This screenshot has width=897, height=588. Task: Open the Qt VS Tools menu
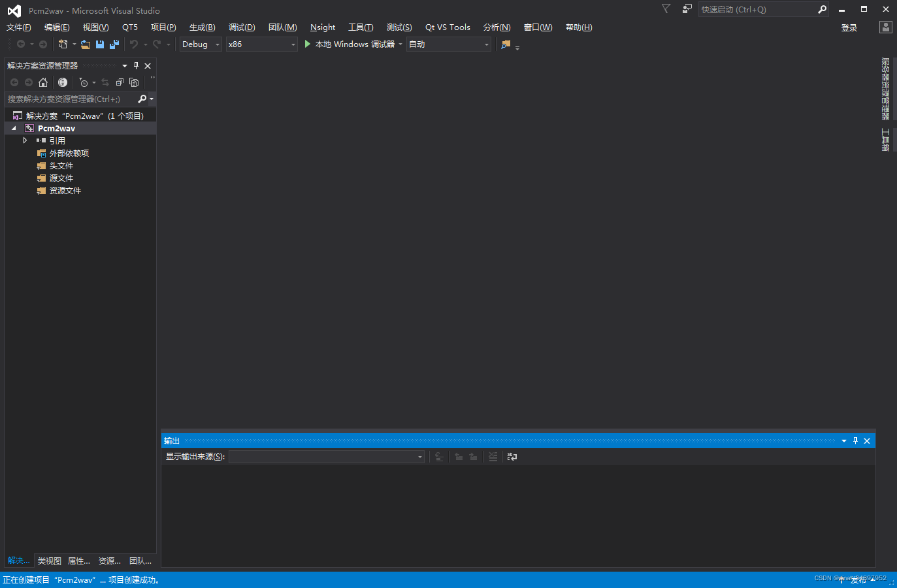448,27
